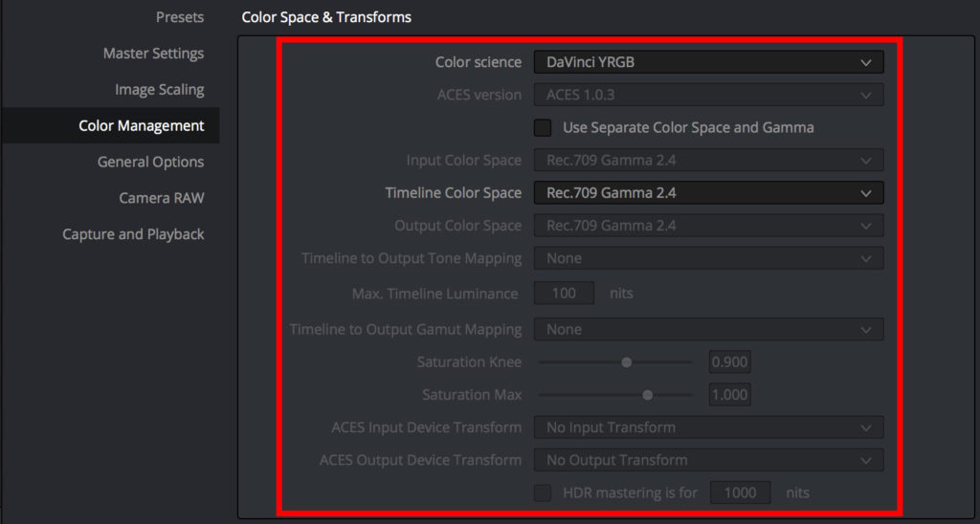Viewport: 980px width, 524px height.
Task: Expand the Output Color Space dropdown
Action: (x=709, y=226)
